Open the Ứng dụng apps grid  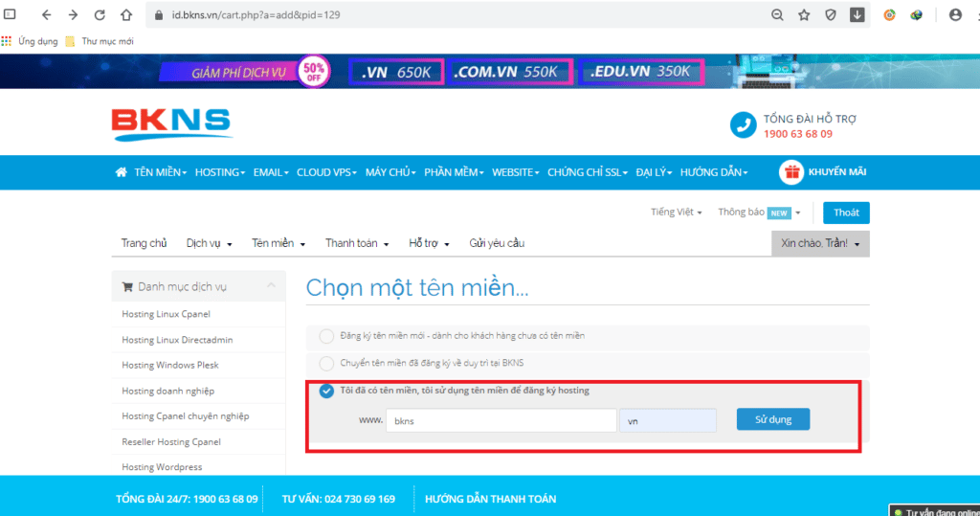30,41
